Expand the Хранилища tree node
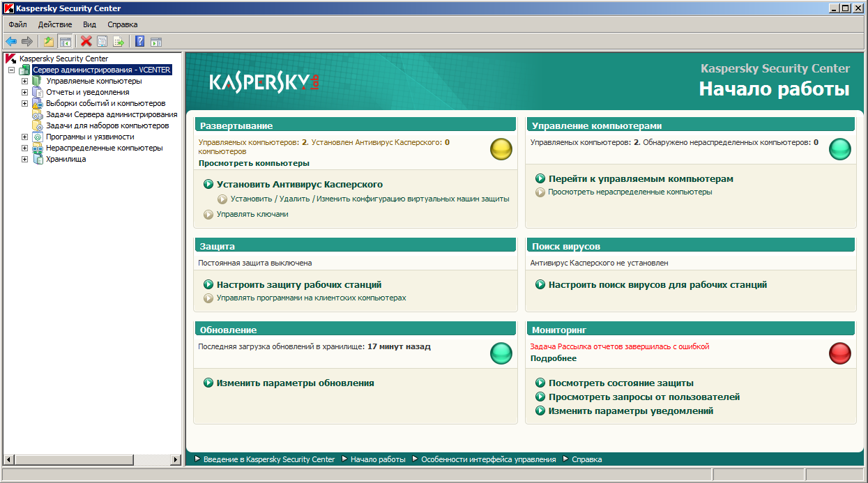 tap(25, 160)
